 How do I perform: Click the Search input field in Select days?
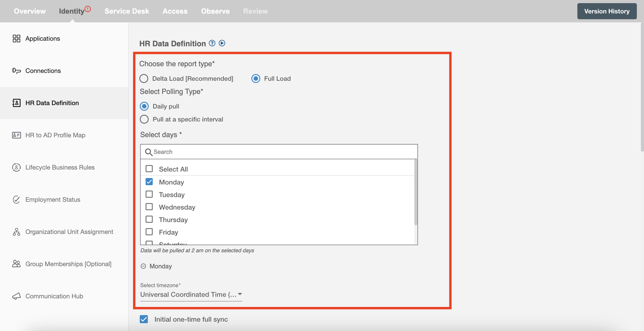tap(279, 151)
